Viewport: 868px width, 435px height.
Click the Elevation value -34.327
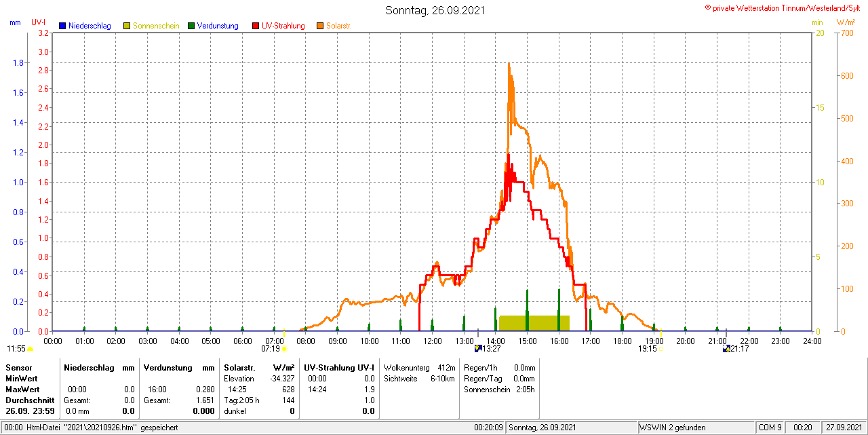click(x=281, y=378)
